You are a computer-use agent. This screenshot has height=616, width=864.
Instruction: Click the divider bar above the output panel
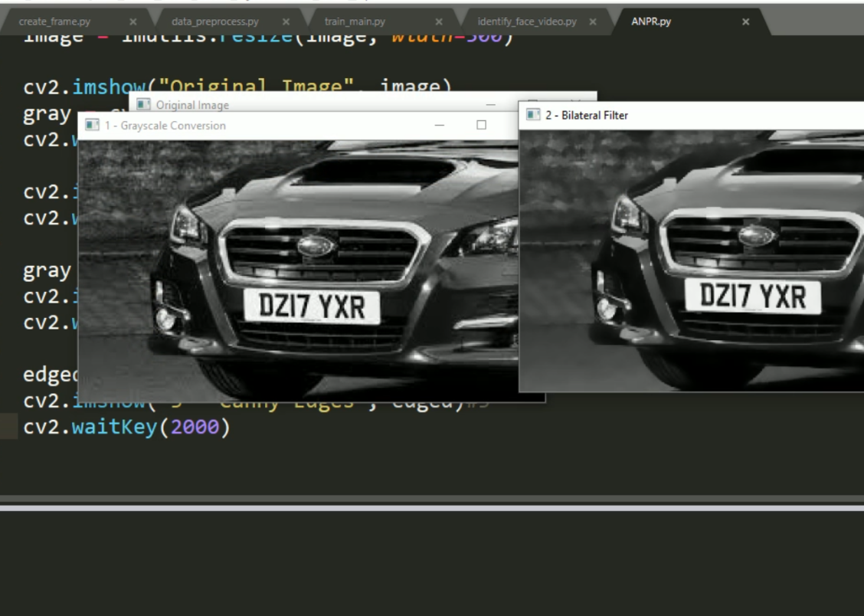click(x=432, y=503)
